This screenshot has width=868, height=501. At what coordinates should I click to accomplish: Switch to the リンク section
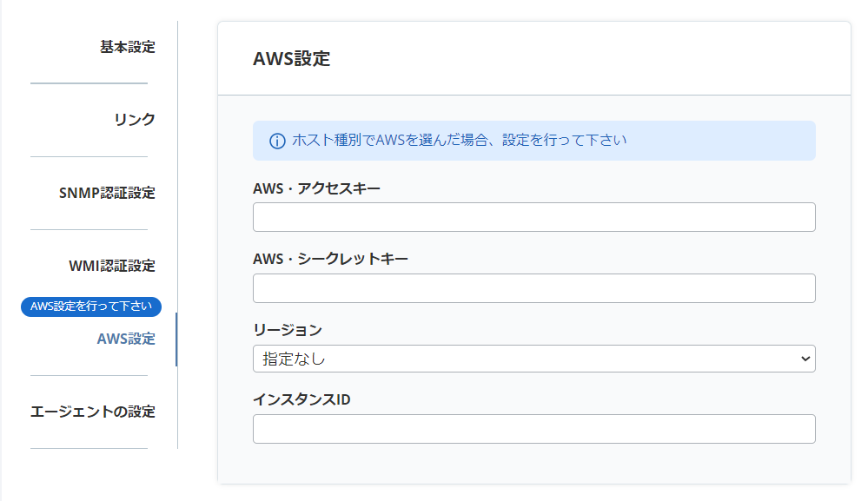[135, 120]
